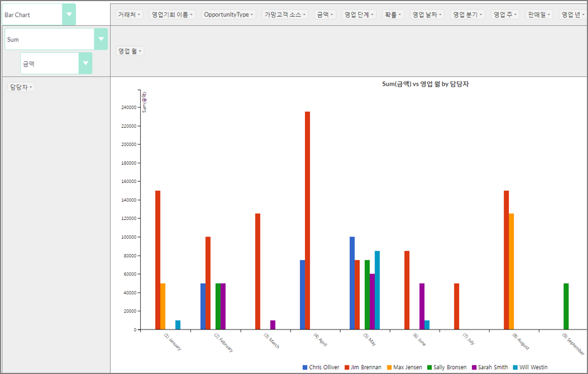Click Chris Olliver blue legend swatch

point(305,367)
